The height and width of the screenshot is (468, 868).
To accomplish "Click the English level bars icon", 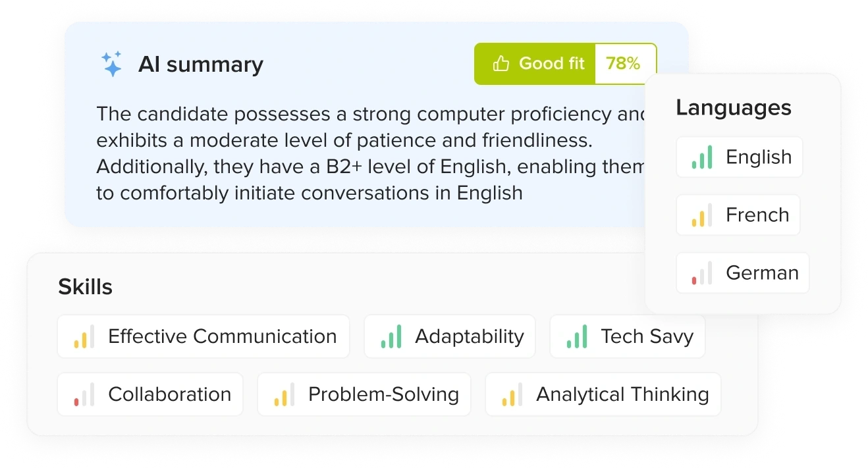I will pos(702,157).
